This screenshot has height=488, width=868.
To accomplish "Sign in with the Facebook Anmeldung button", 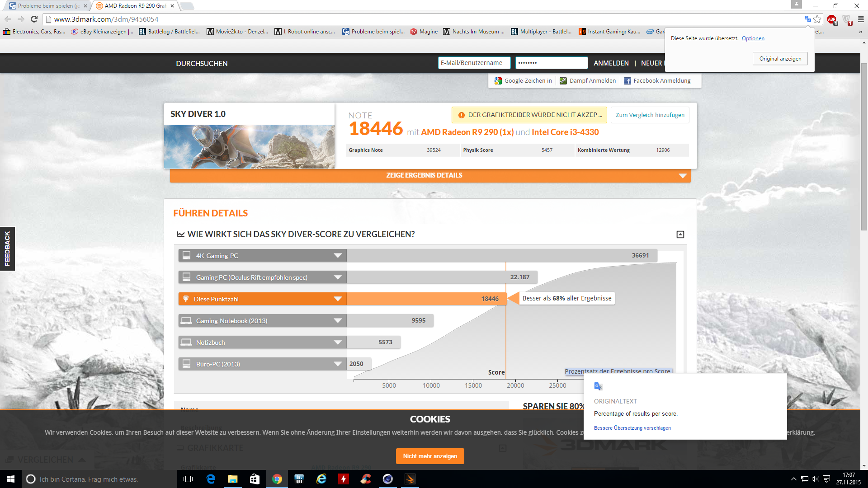I will pos(657,81).
